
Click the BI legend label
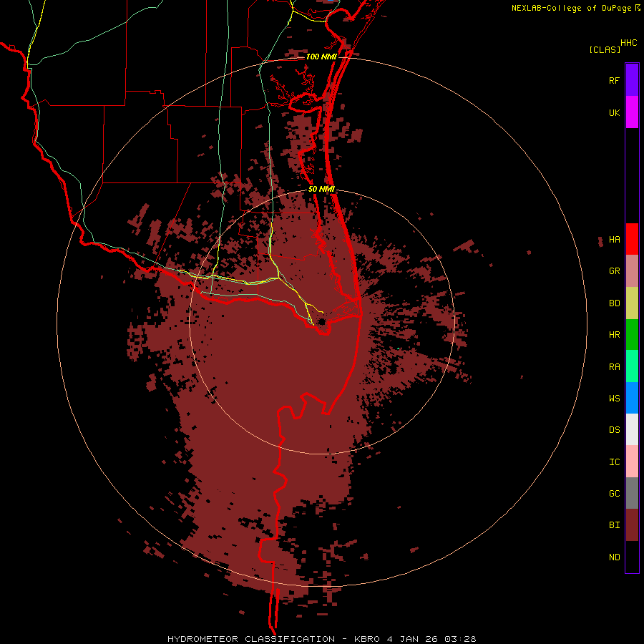click(615, 525)
